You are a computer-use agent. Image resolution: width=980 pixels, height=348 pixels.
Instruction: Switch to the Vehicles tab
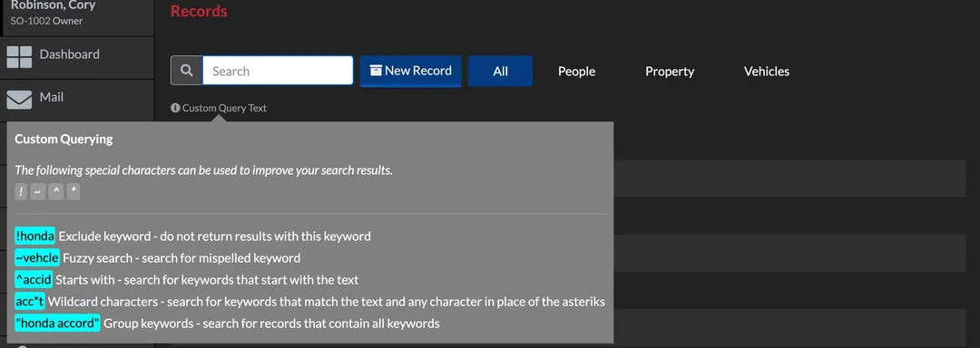[x=766, y=71]
